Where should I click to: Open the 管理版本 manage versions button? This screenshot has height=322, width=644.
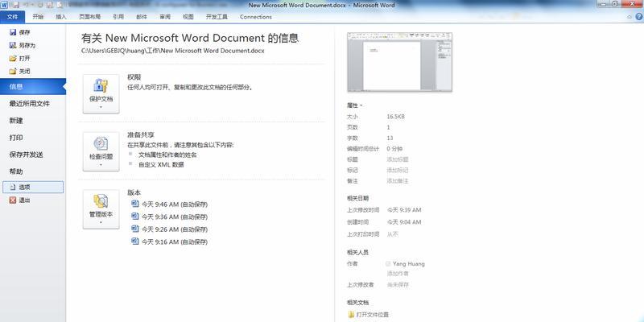(101, 209)
